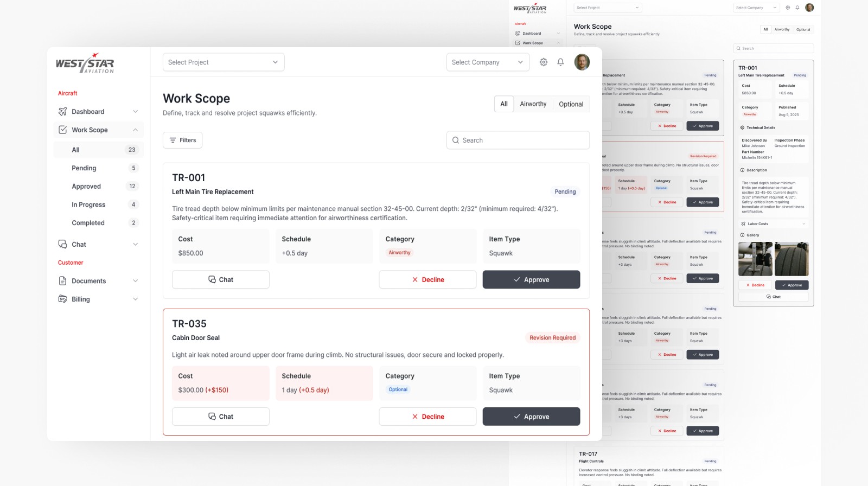Open Filters button in front window
The height and width of the screenshot is (486, 868).
(x=183, y=140)
